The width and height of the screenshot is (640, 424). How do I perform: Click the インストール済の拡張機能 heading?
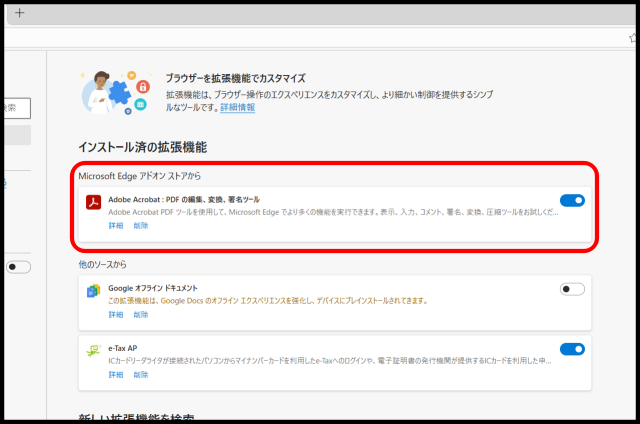(142, 147)
